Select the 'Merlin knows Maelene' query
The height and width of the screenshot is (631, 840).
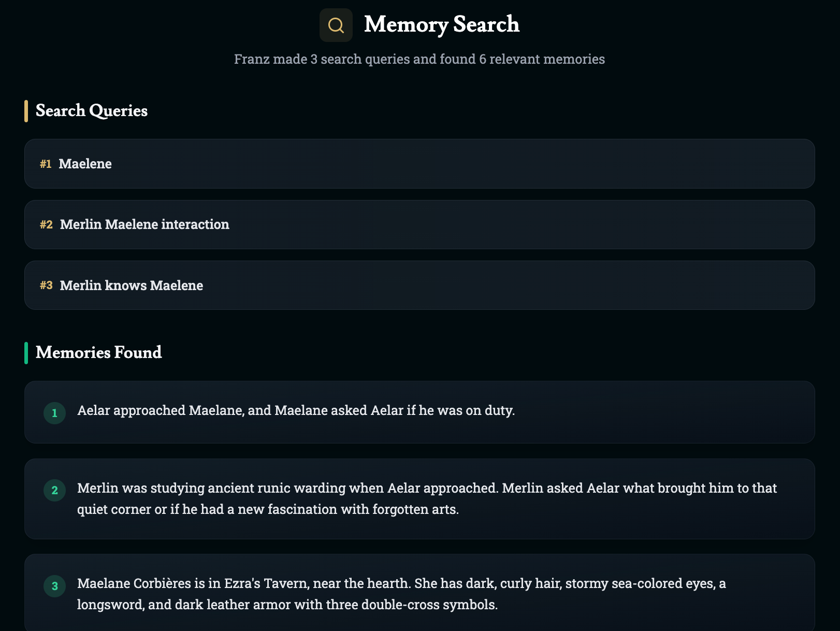419,285
